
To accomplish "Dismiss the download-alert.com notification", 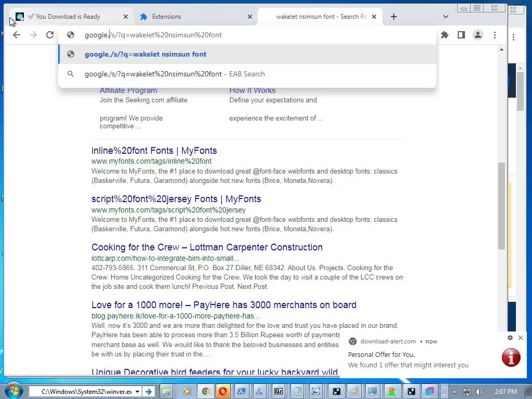I will (x=521, y=338).
